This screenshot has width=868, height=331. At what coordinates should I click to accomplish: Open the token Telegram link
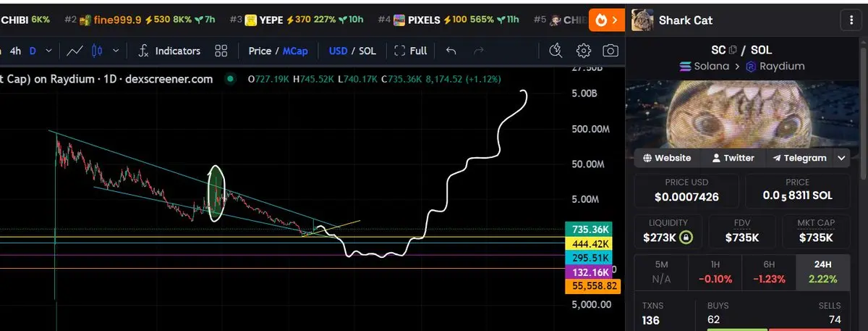799,158
